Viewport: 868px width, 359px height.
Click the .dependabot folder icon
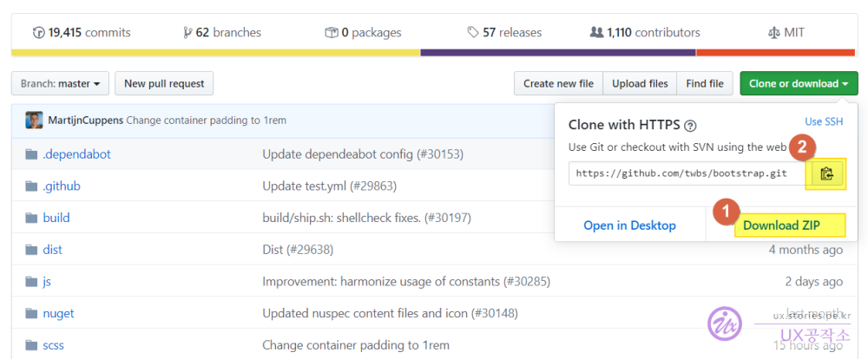pos(31,154)
